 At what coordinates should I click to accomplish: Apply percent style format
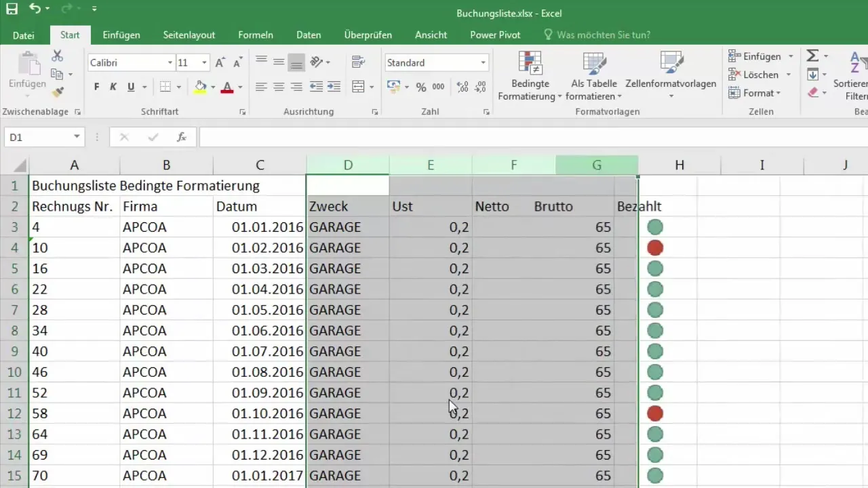tap(421, 87)
